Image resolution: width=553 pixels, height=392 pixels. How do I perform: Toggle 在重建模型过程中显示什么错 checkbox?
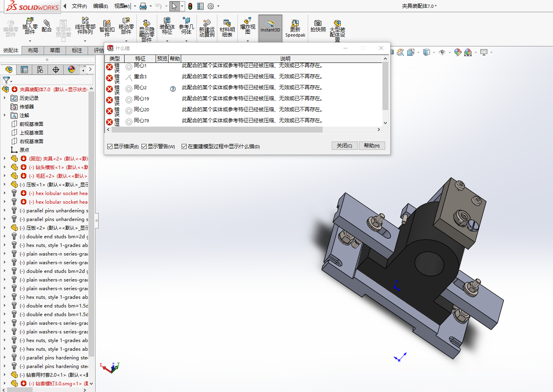(184, 146)
